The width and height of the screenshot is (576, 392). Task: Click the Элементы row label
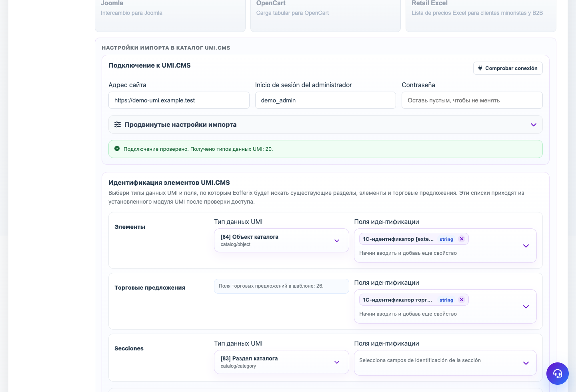coord(130,227)
